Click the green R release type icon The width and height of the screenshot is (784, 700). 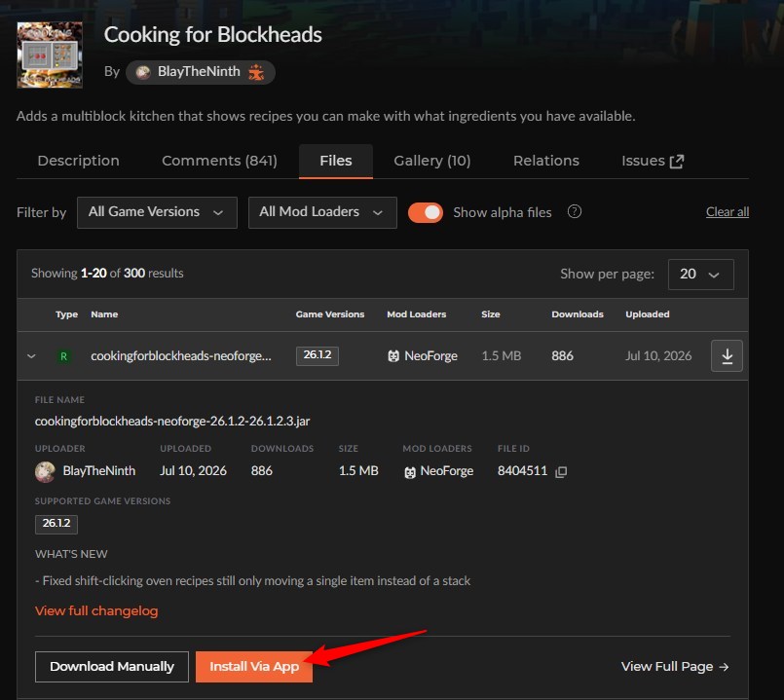click(x=63, y=356)
